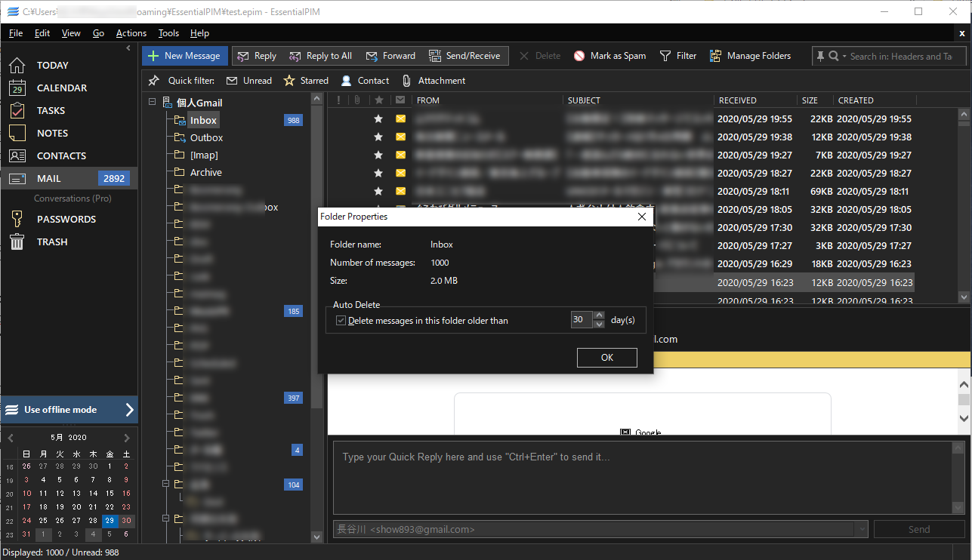This screenshot has height=560, width=972.
Task: Click the message preview pane scrollbar
Action: [x=964, y=402]
